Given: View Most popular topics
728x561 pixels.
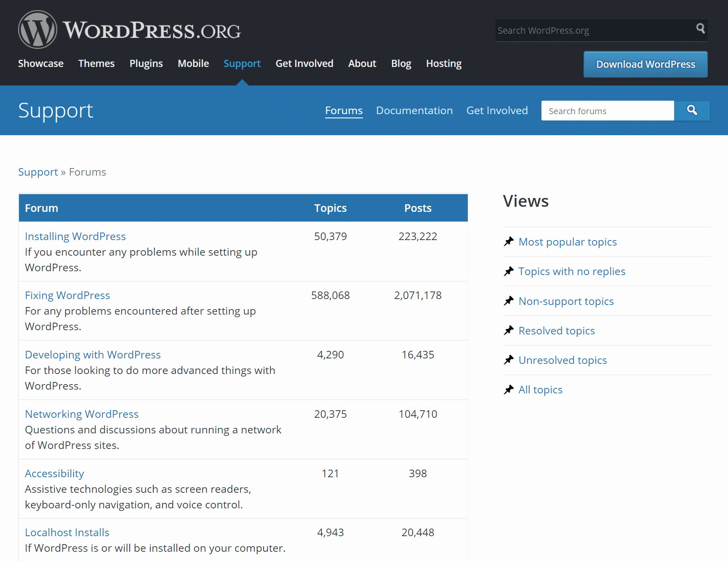Looking at the screenshot, I should click(x=568, y=242).
